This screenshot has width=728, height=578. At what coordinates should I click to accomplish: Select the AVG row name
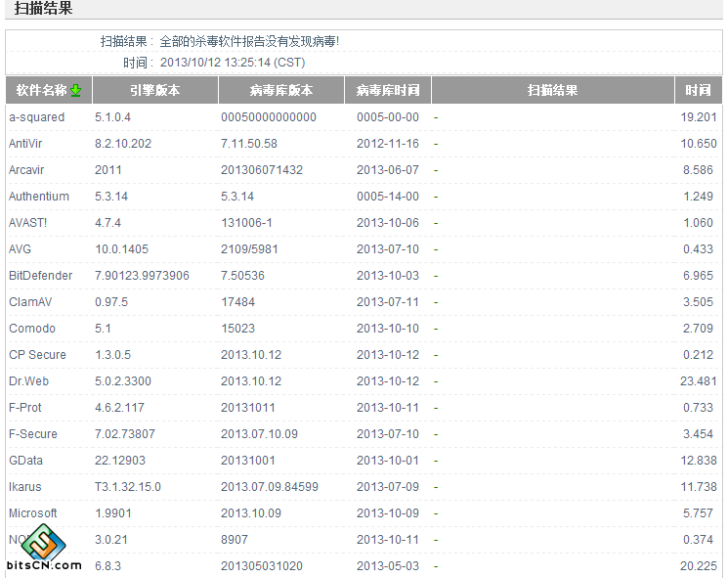coord(20,249)
